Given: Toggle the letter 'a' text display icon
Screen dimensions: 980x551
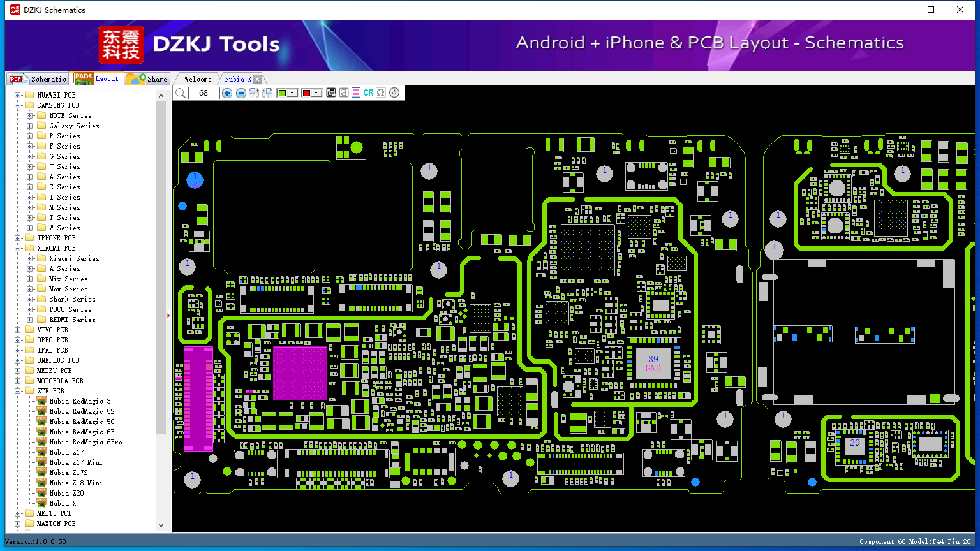Looking at the screenshot, I should pyautogui.click(x=344, y=93).
